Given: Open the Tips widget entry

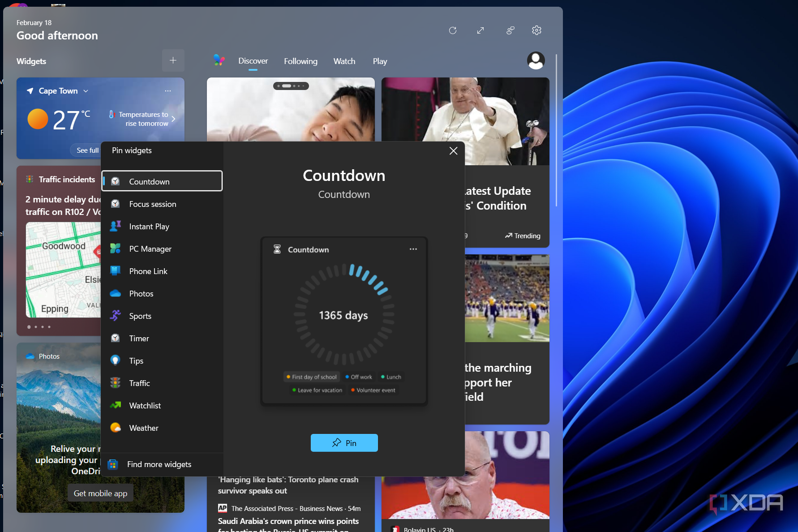Looking at the screenshot, I should 162,361.
